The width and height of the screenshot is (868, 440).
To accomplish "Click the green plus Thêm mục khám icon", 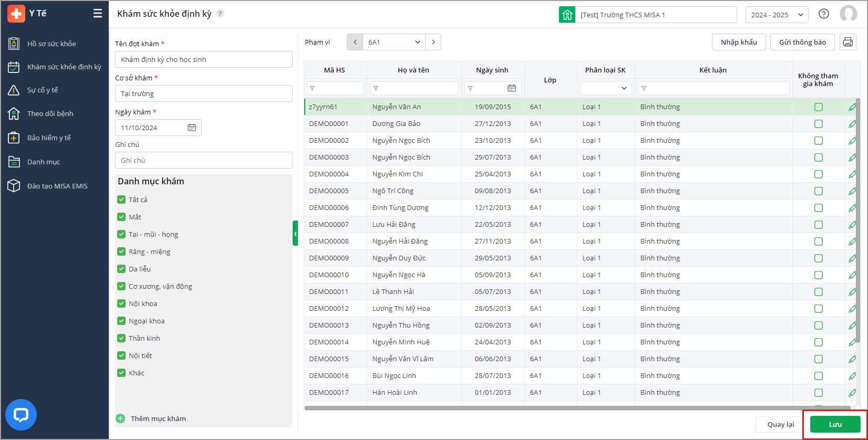I will click(120, 418).
